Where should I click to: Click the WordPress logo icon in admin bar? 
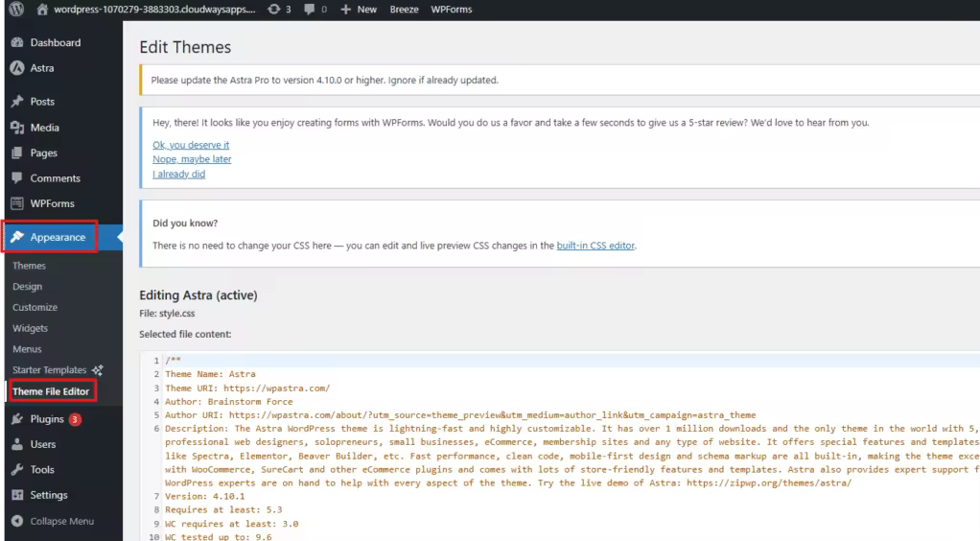click(x=16, y=9)
